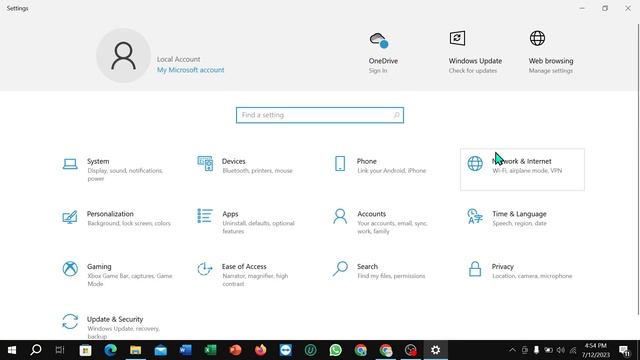Viewport: 640px width, 360px height.
Task: Click the magnifier icon in search box
Action: pos(396,115)
